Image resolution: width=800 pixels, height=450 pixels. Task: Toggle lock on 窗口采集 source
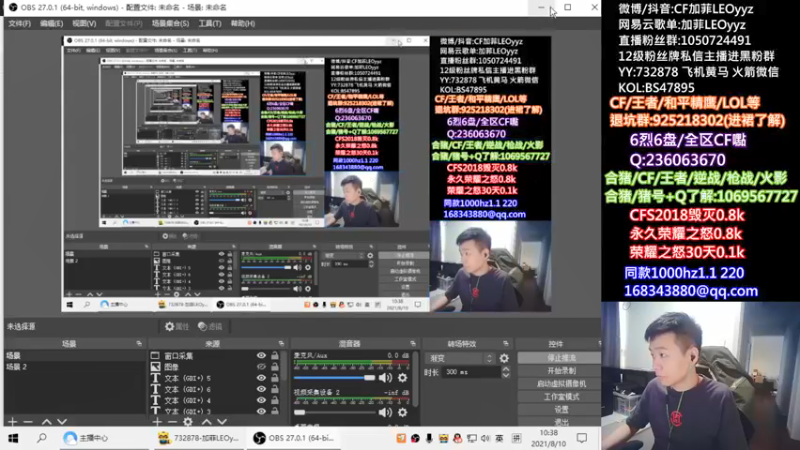point(275,356)
